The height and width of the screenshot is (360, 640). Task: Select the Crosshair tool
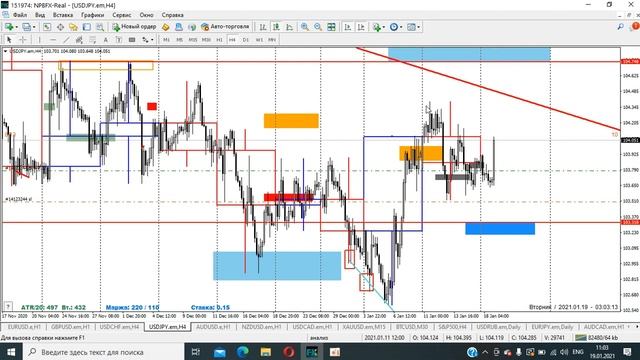[23, 40]
